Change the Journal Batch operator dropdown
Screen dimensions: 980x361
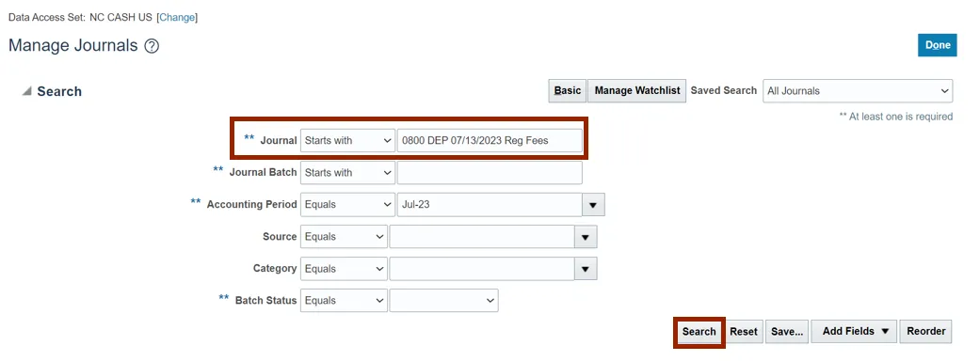(347, 172)
